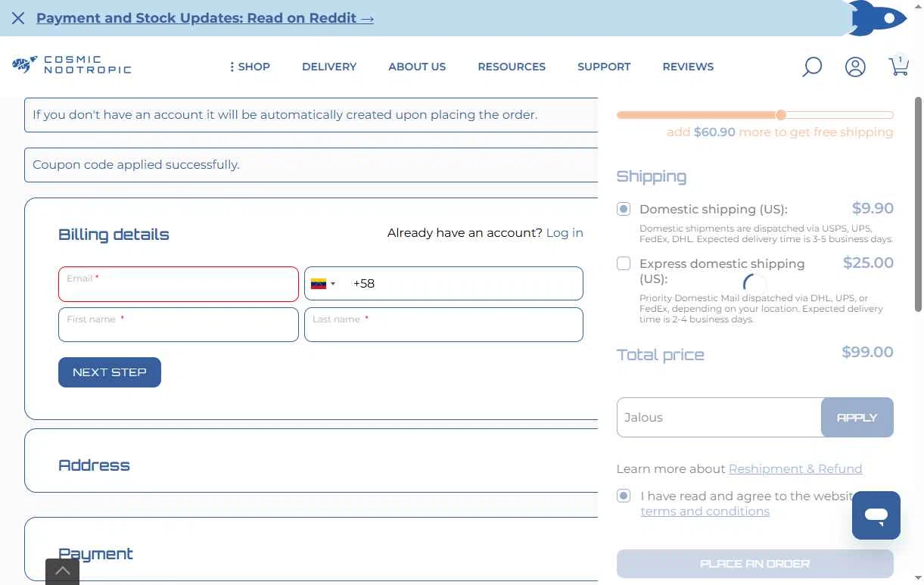Click the Log in link
The width and height of the screenshot is (924, 585).
coord(565,232)
